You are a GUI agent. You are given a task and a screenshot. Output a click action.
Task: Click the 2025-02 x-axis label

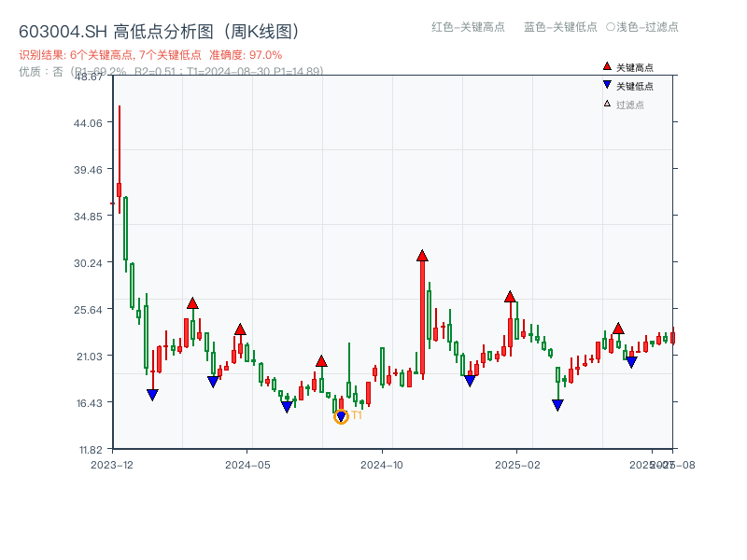click(517, 465)
